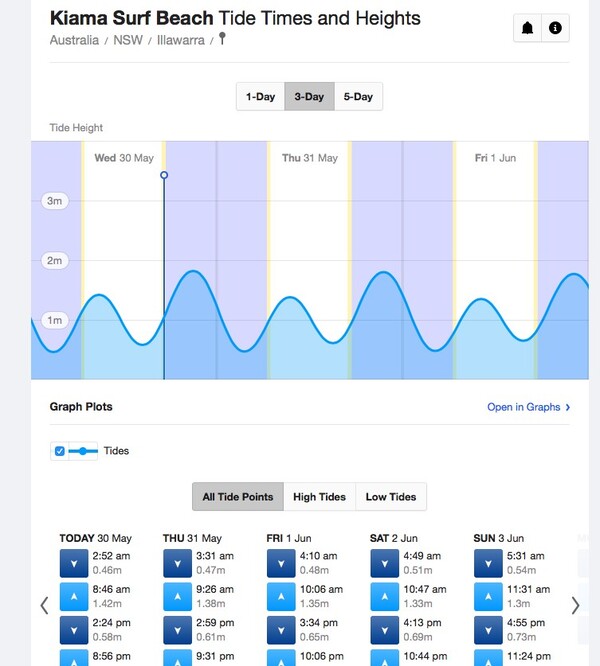This screenshot has width=600, height=666.
Task: Click high tide icon for 11:31 am Sunday
Action: click(x=488, y=597)
